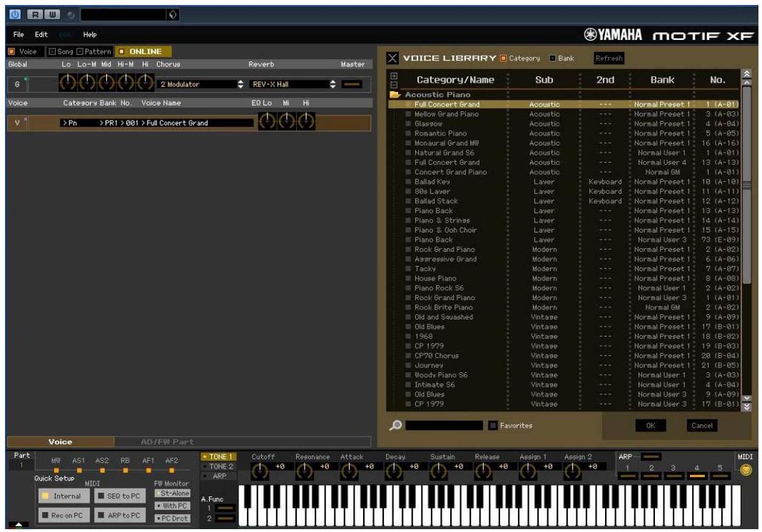The width and height of the screenshot is (762, 532).
Task: Close the Voice Library panel with the X
Action: coord(392,58)
